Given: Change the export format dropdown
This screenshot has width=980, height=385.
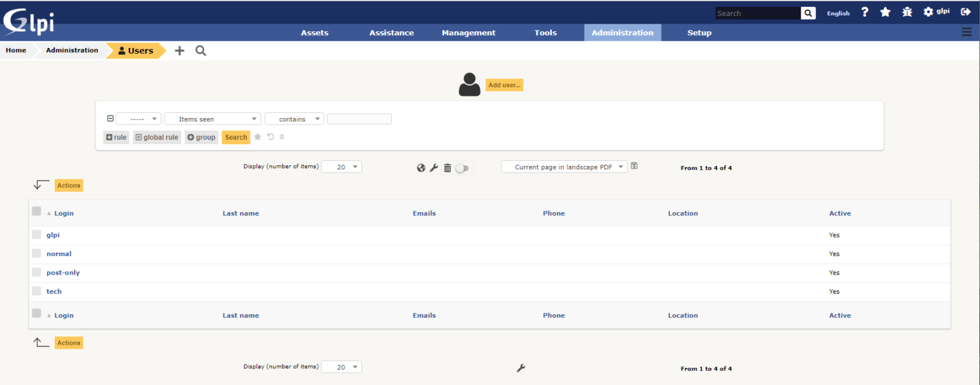Looking at the screenshot, I should 563,166.
